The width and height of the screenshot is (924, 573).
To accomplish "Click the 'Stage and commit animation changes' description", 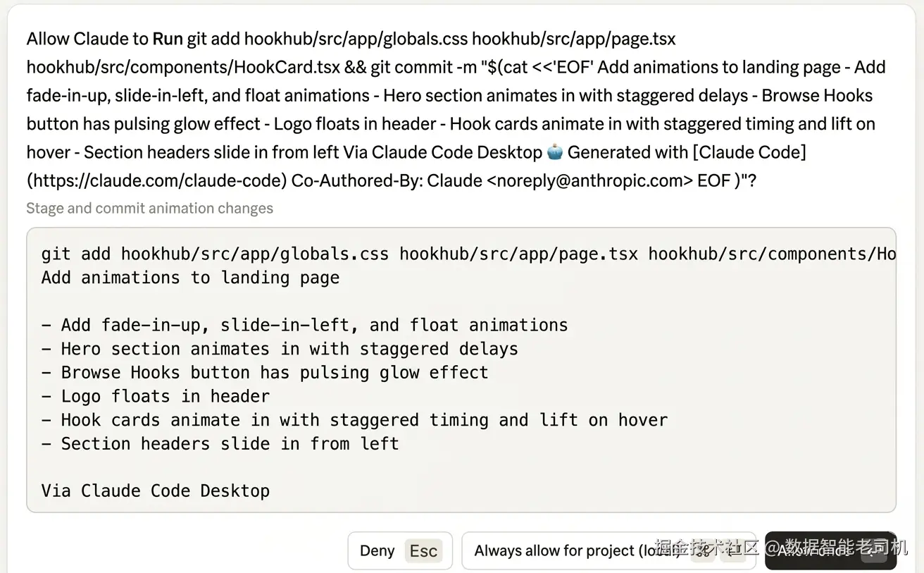I will (149, 208).
